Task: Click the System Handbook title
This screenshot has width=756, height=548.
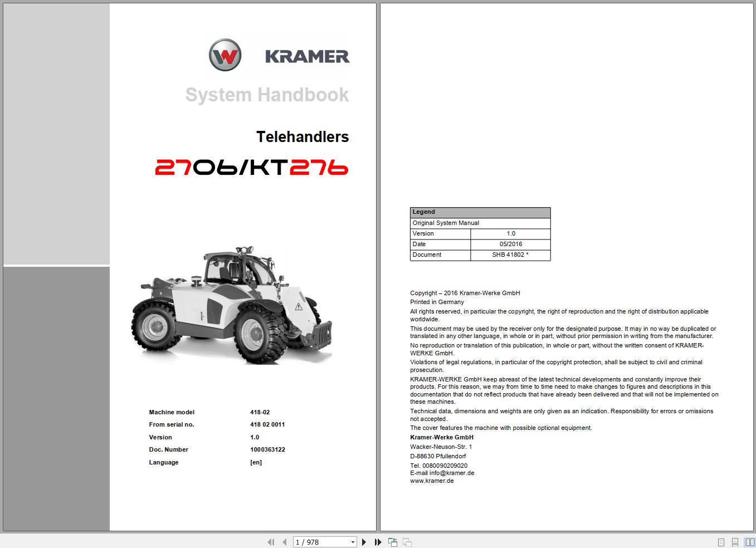Action: click(267, 94)
